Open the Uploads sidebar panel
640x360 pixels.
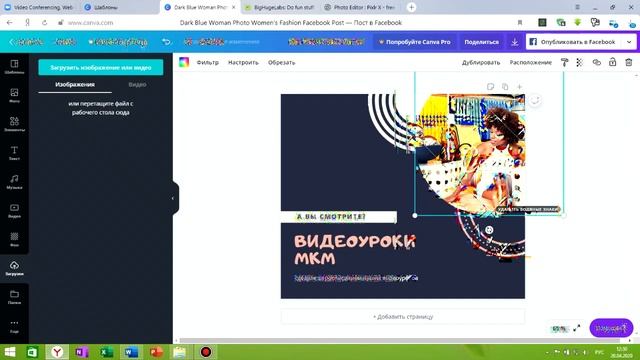coord(14,269)
